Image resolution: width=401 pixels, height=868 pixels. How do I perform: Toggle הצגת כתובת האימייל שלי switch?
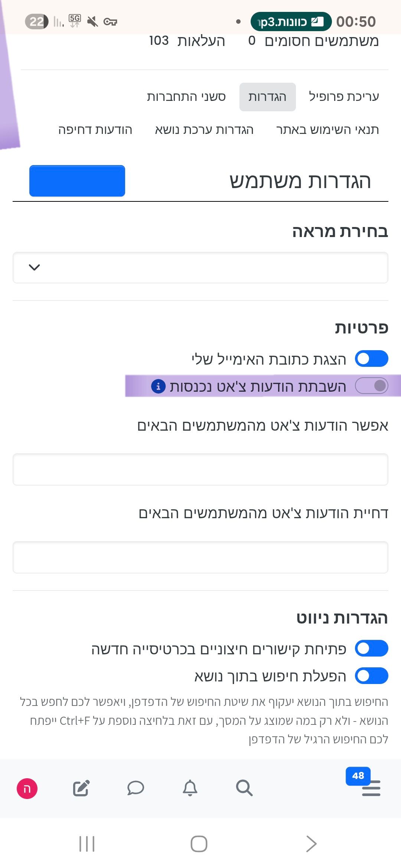(x=371, y=359)
